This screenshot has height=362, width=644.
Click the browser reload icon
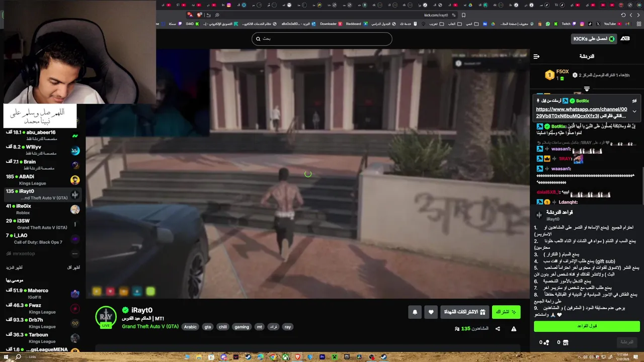click(623, 15)
